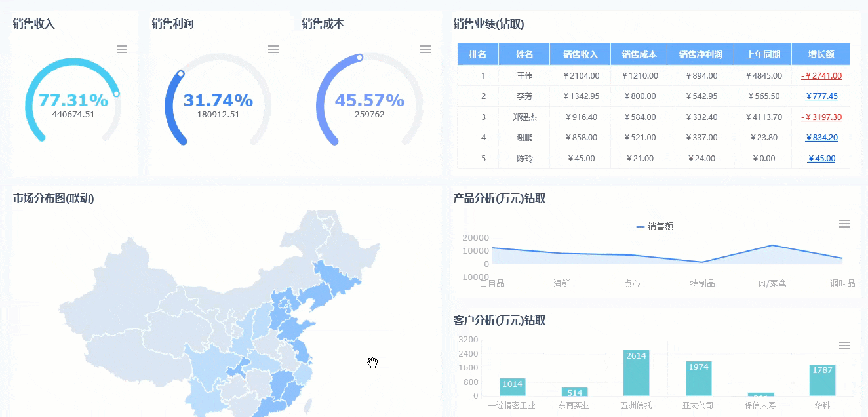
Task: Toggle the 销售额 legend series
Action: [655, 226]
